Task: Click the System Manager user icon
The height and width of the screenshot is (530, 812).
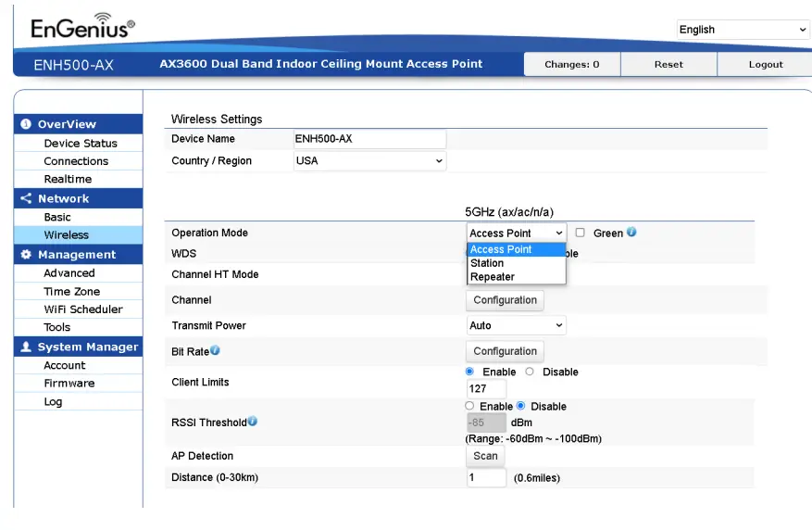Action: point(26,347)
